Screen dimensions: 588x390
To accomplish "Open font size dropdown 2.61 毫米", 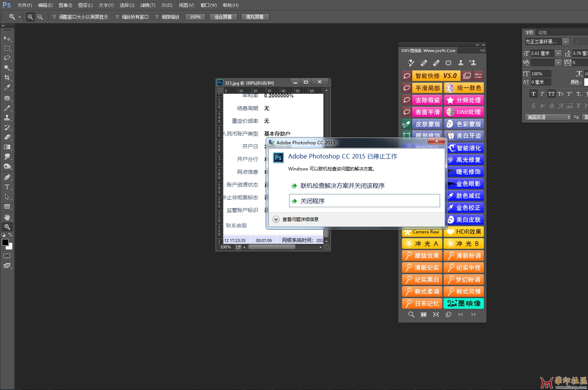I will pos(558,53).
